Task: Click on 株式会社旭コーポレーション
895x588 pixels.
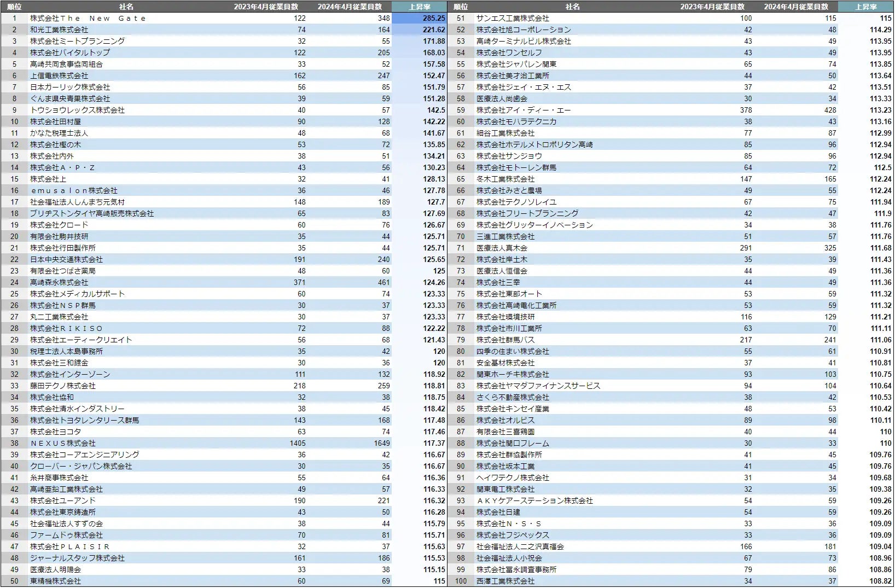Action: pyautogui.click(x=524, y=30)
